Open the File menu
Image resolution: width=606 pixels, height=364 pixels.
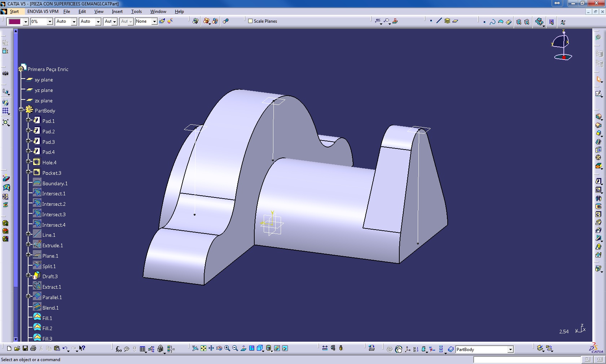(67, 12)
